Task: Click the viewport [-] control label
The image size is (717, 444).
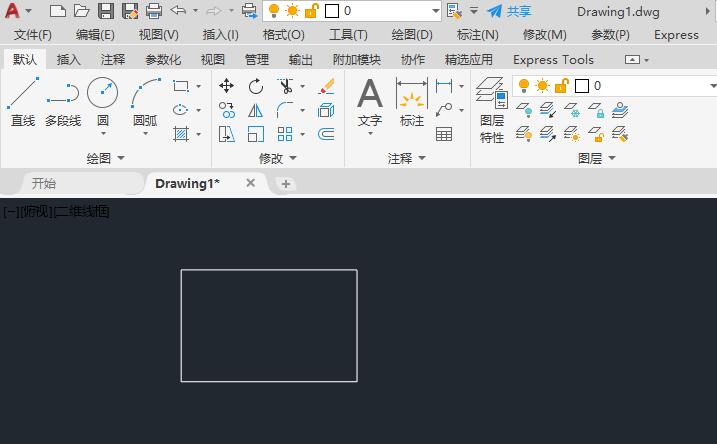Action: click(11, 212)
